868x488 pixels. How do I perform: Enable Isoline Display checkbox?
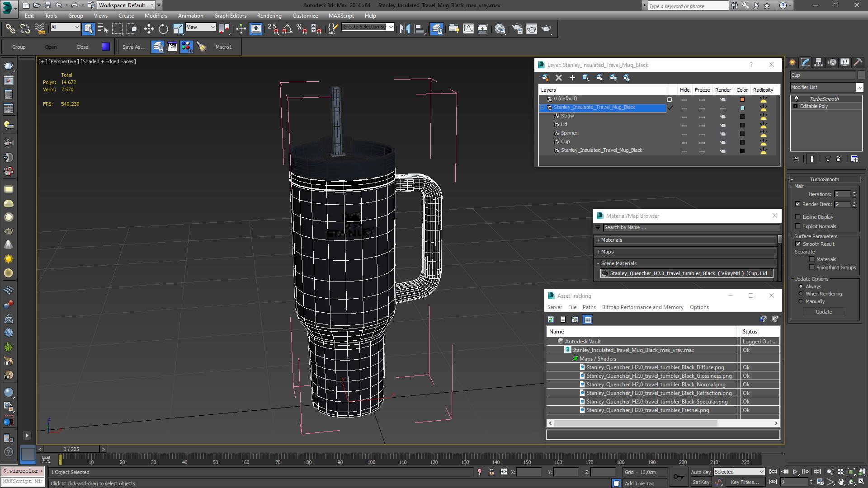pos(798,217)
